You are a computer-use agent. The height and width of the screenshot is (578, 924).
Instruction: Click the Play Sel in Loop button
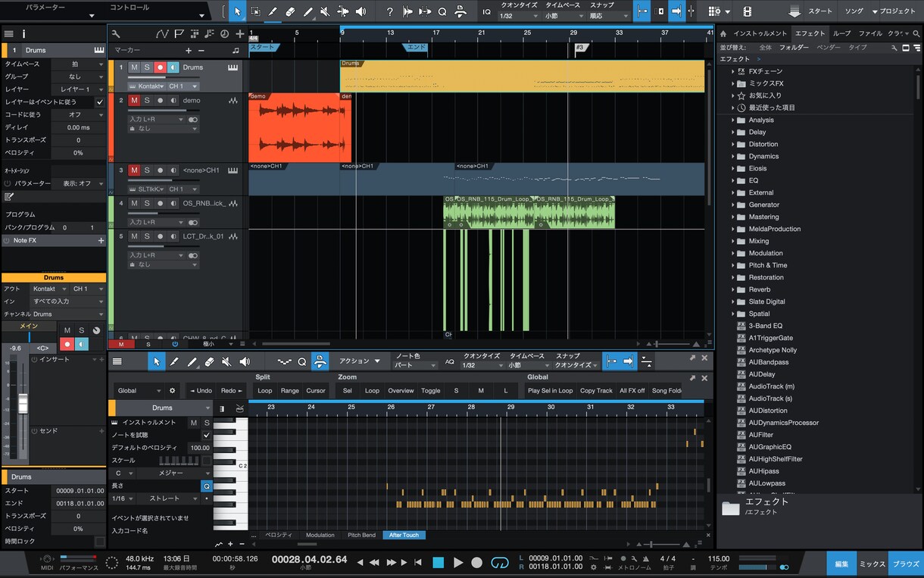point(551,391)
